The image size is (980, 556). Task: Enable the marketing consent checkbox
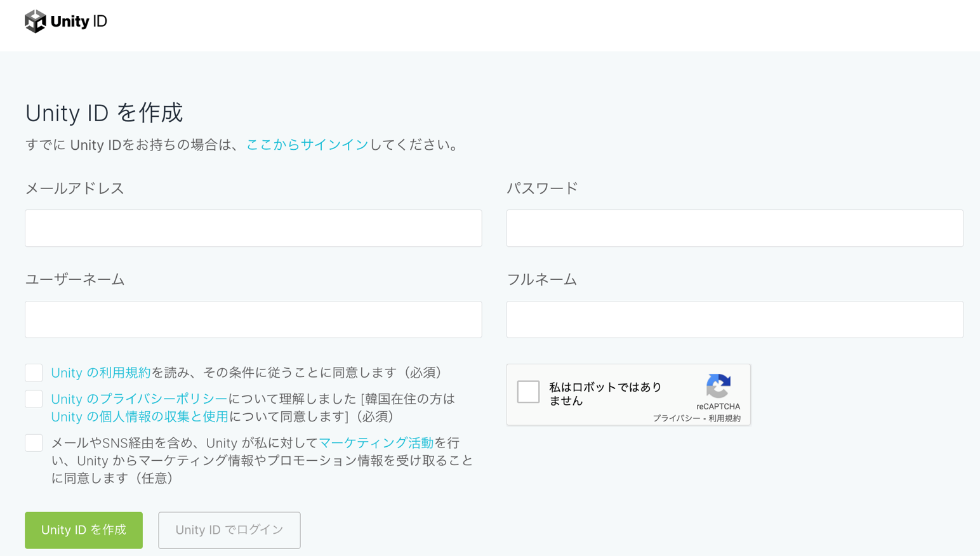click(34, 442)
